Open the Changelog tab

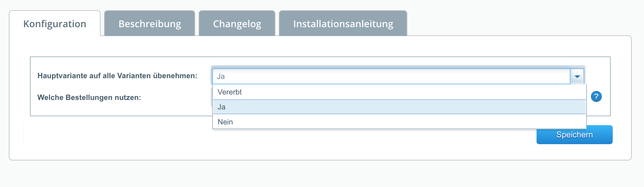[237, 24]
